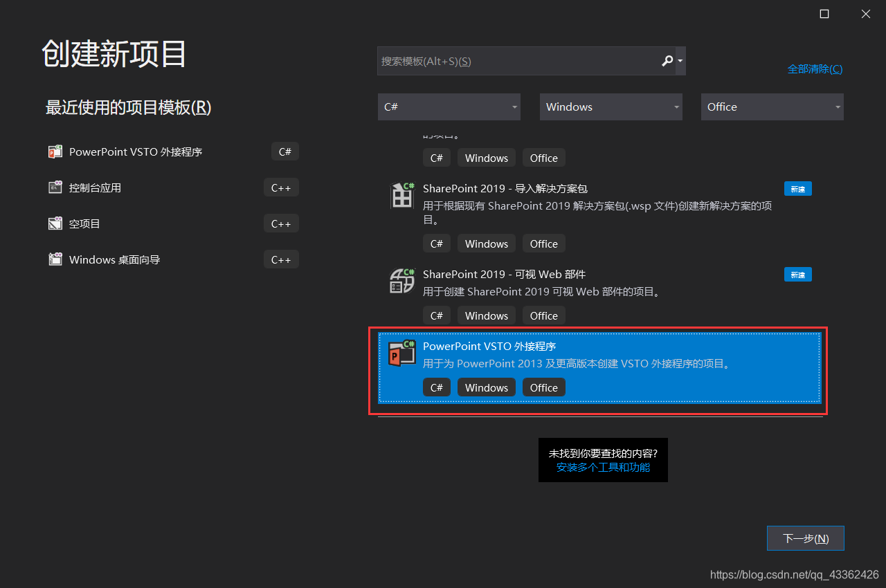
Task: Click the 控制台应用 console icon
Action: (55, 187)
